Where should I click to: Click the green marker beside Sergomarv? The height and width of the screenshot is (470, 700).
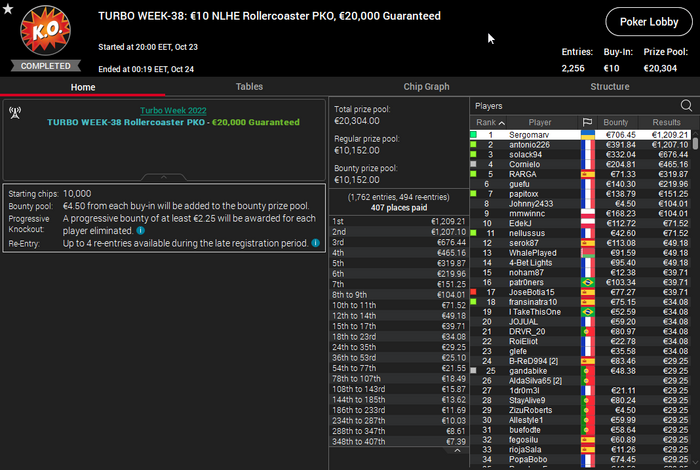coord(474,135)
